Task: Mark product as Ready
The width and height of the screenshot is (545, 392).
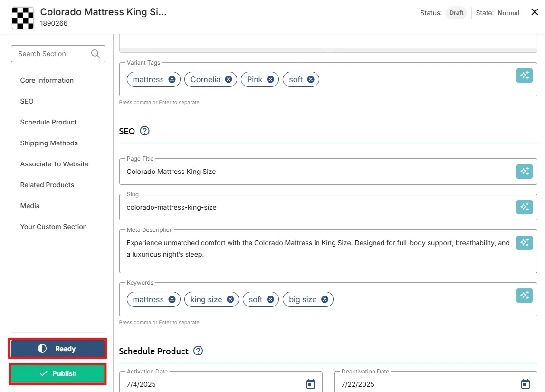Action: pos(57,349)
